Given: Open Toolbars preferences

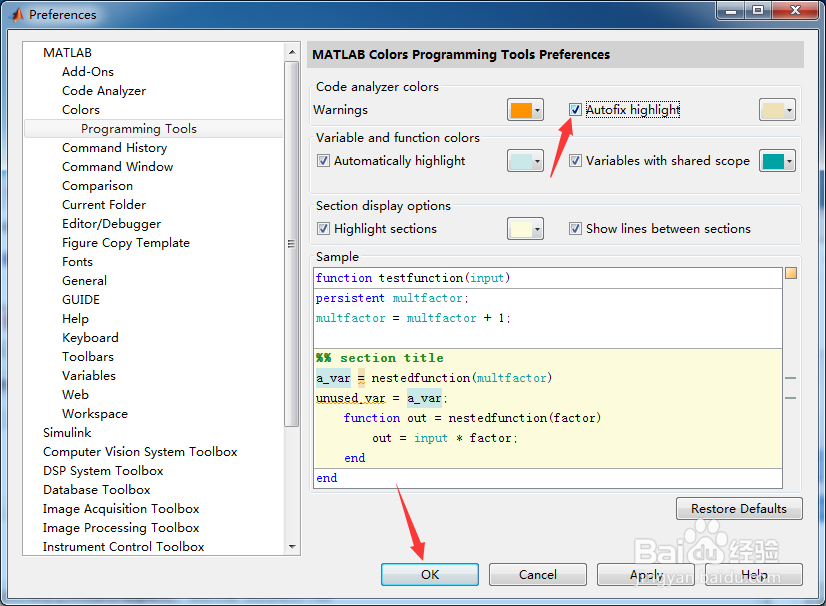Looking at the screenshot, I should point(88,356).
